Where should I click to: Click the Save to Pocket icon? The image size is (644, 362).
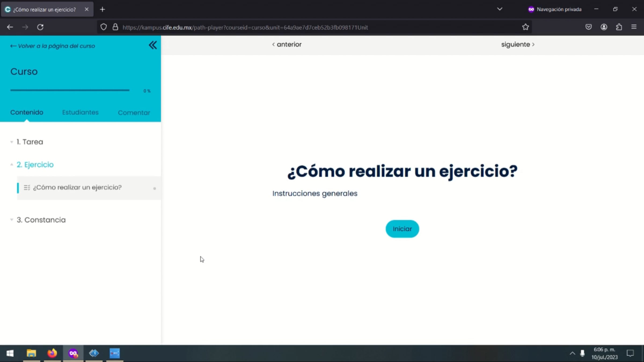588,27
